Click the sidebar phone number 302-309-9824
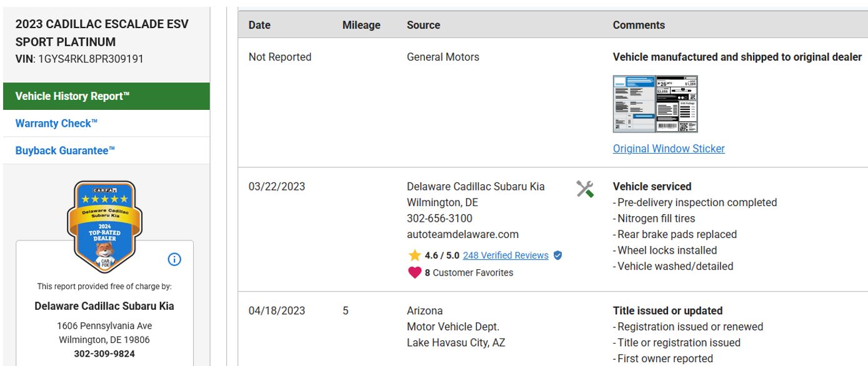The image size is (868, 366). tap(104, 354)
